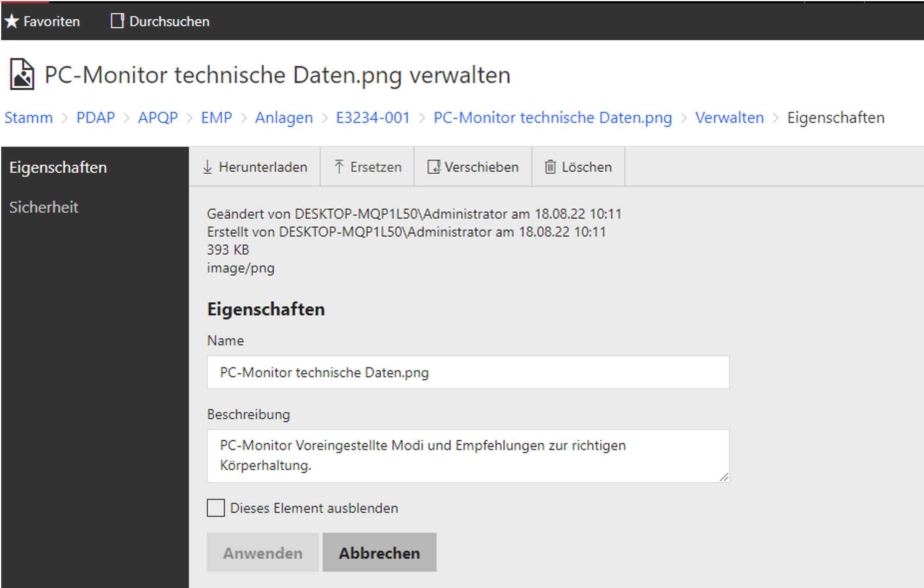This screenshot has width=924, height=588.
Task: Click the Beschreibung textarea resize handle
Action: (x=724, y=477)
